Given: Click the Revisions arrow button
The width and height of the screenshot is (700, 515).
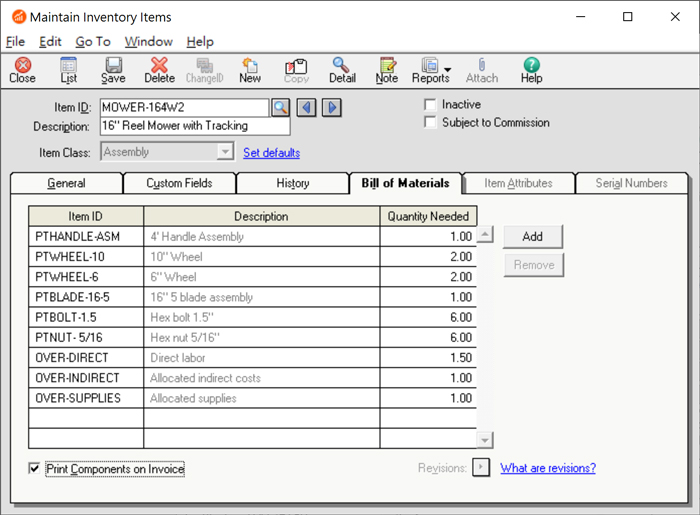Looking at the screenshot, I should coord(481,468).
